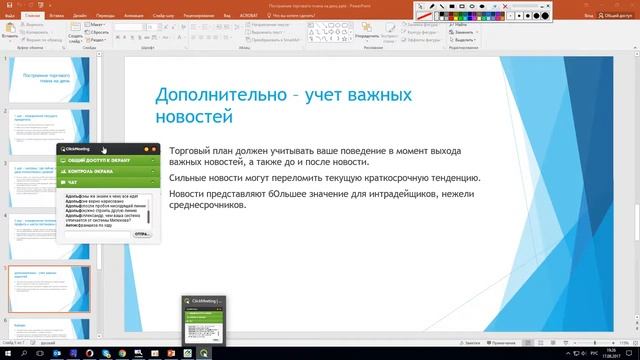Choose the bright green color swatch

click(461, 18)
